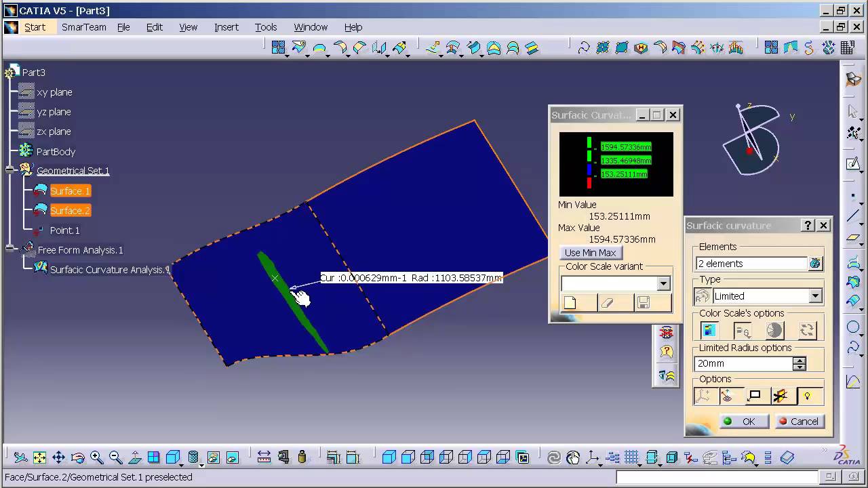Open the Start menu
Viewport: 868px width, 488px height.
click(x=35, y=27)
